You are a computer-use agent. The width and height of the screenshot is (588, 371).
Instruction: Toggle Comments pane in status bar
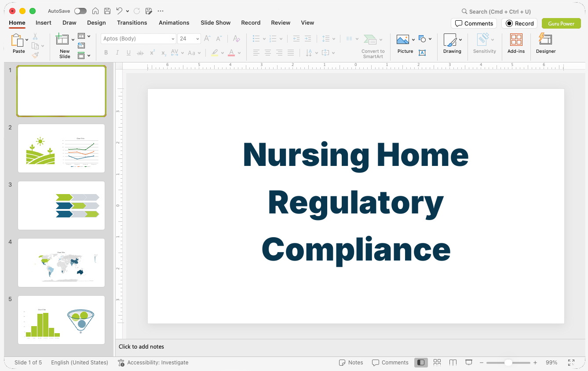[x=390, y=363]
